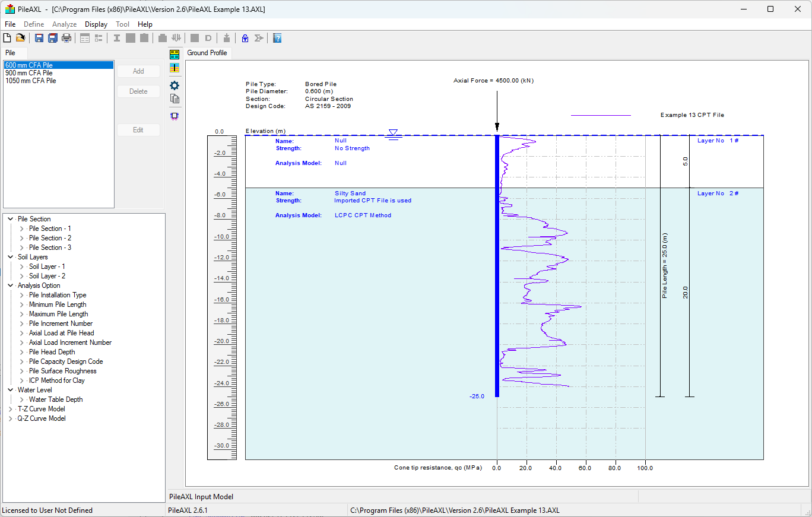The image size is (812, 517).
Task: Click the copy pages icon in side toolbar
Action: pos(175,99)
